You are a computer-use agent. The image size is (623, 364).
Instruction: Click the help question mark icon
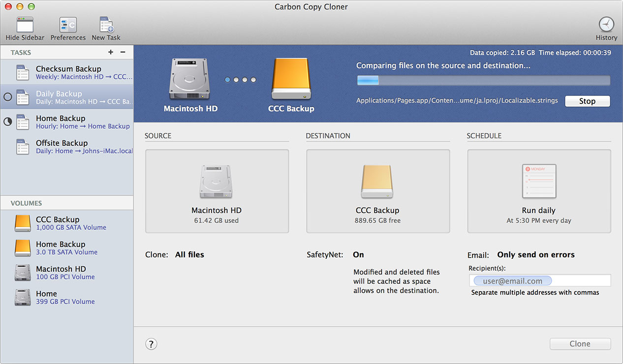pos(151,344)
